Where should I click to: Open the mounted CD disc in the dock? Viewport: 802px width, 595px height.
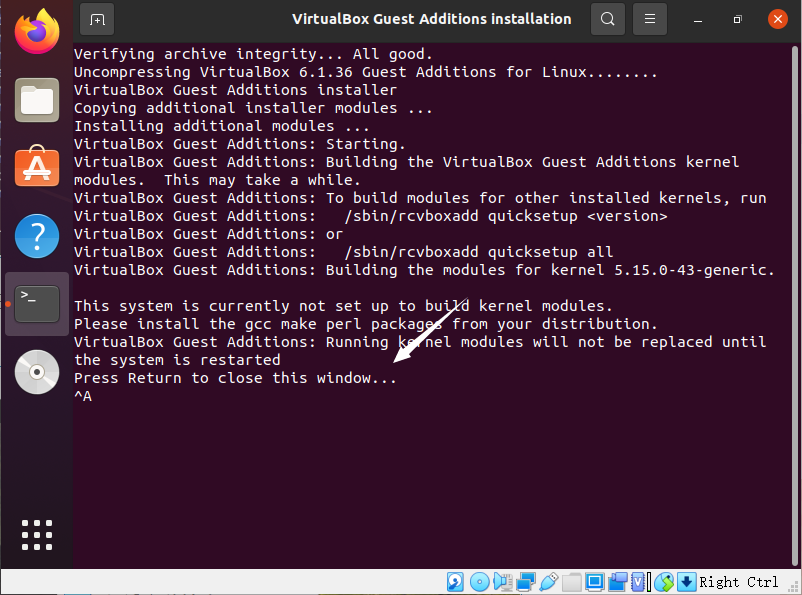(37, 372)
